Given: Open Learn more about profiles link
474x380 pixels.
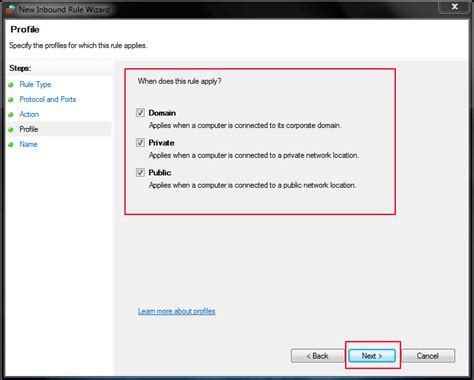Looking at the screenshot, I should click(x=177, y=311).
